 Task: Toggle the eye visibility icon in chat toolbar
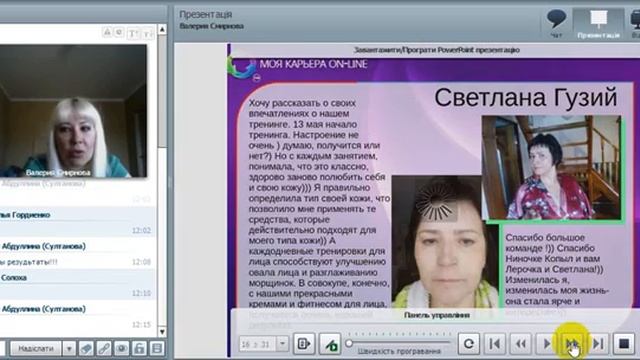[122, 349]
